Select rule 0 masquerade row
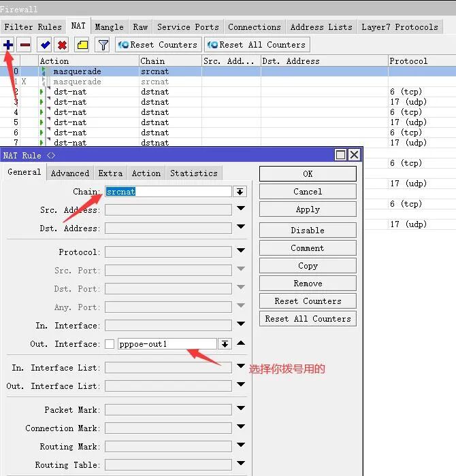 [228, 71]
